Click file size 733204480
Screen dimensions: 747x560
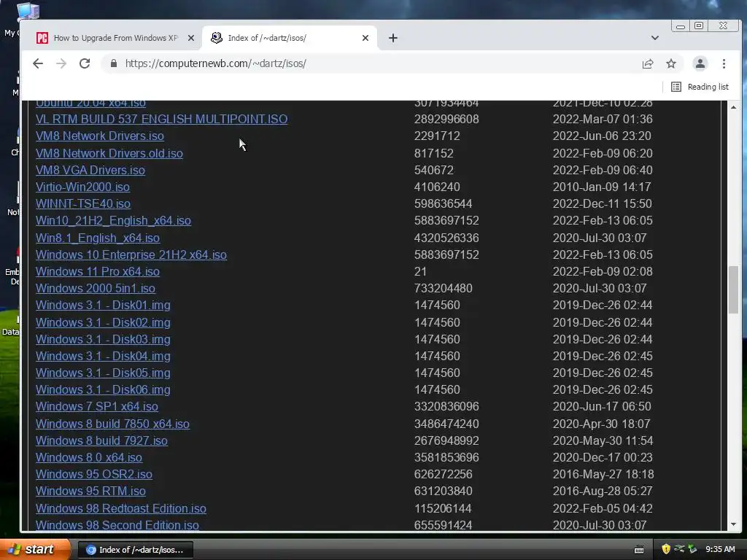[443, 288]
